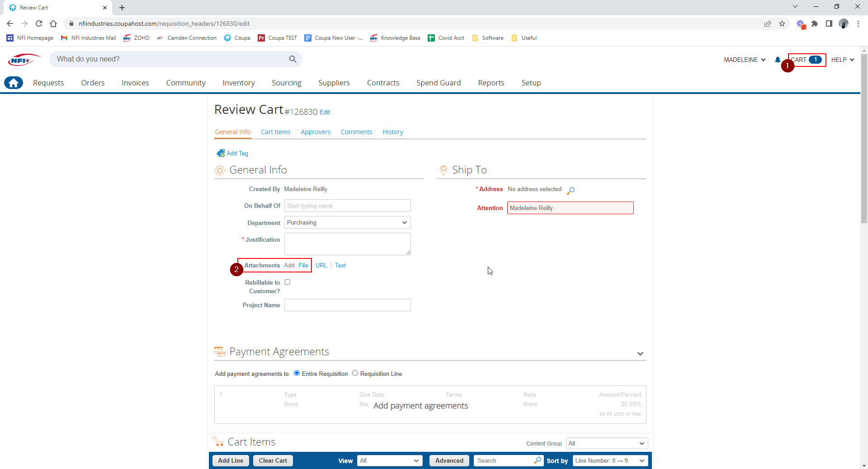The image size is (868, 469).
Task: Click the Add Line button
Action: pos(231,460)
